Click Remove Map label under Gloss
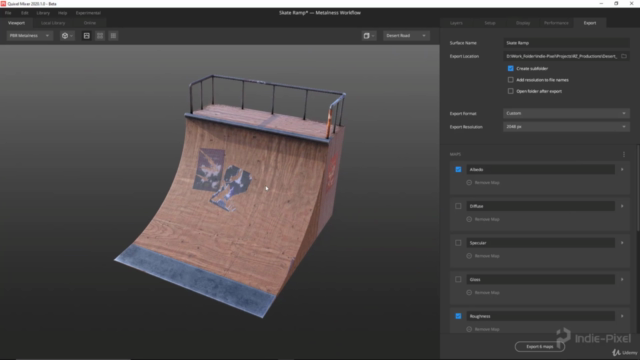 click(x=487, y=293)
